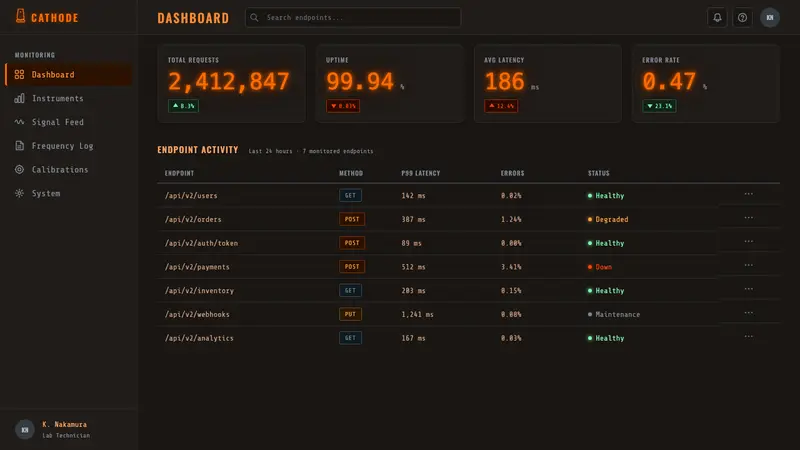Image resolution: width=800 pixels, height=450 pixels.
Task: Click the Uptime change badge
Action: pyautogui.click(x=343, y=106)
